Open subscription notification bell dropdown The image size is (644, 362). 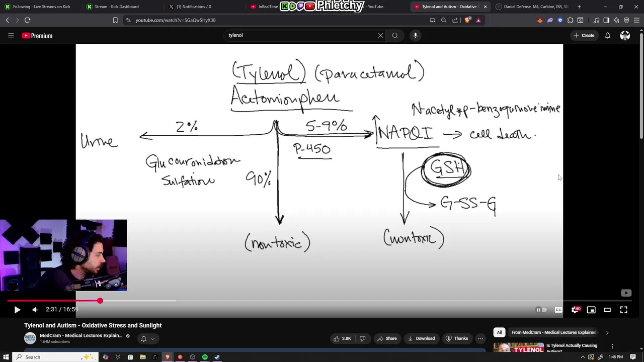(147, 339)
